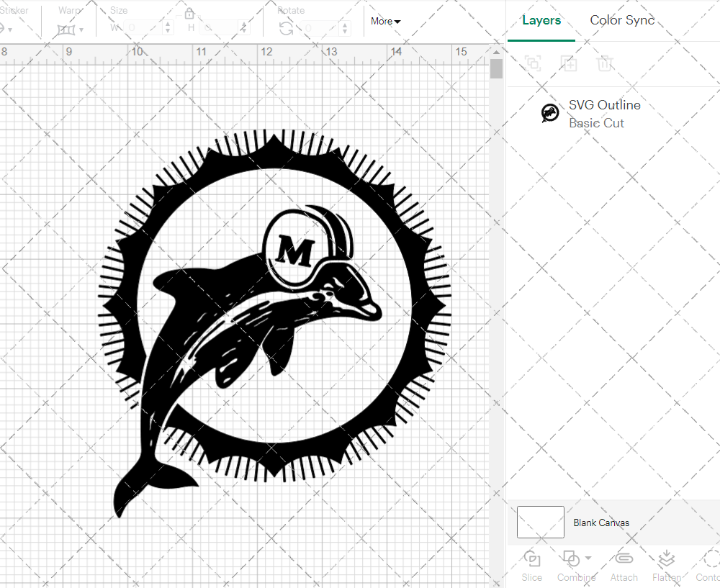Screen dimensions: 720x588
Task: Open the More dropdown menu
Action: [386, 21]
